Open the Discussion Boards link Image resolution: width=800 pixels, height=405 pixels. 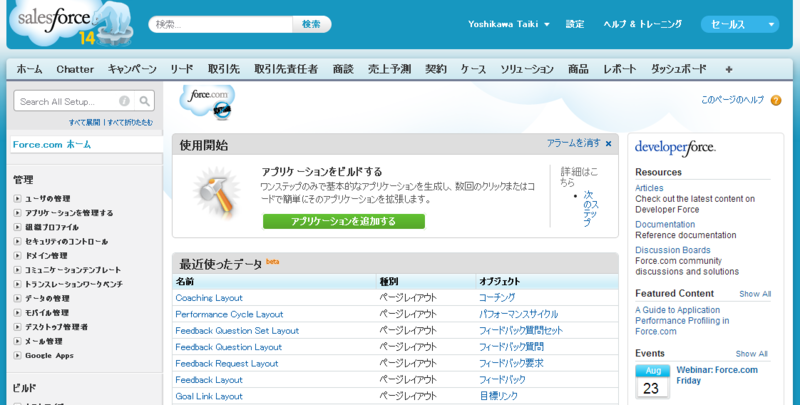(x=672, y=250)
